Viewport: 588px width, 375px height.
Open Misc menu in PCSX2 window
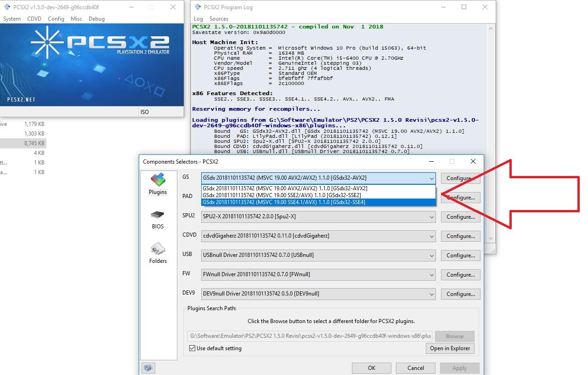click(x=76, y=19)
